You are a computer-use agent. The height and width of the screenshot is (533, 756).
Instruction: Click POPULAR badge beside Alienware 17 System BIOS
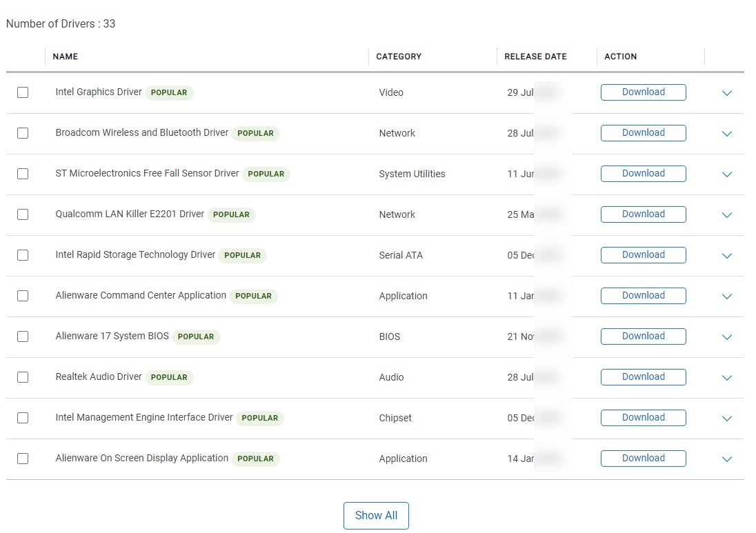point(196,337)
